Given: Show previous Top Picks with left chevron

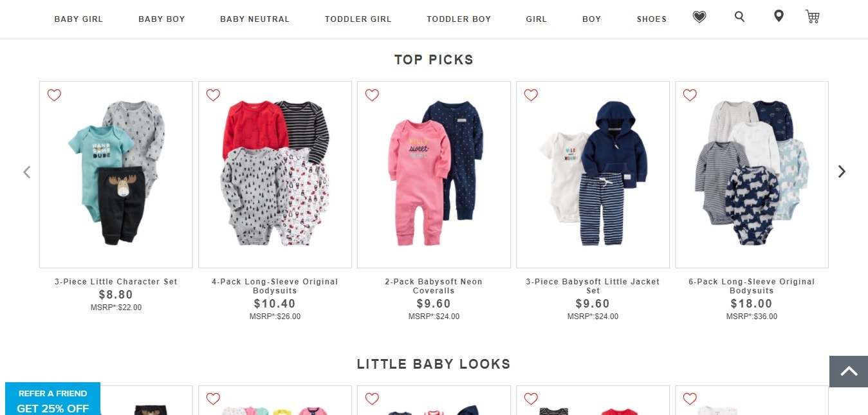Looking at the screenshot, I should pyautogui.click(x=26, y=172).
